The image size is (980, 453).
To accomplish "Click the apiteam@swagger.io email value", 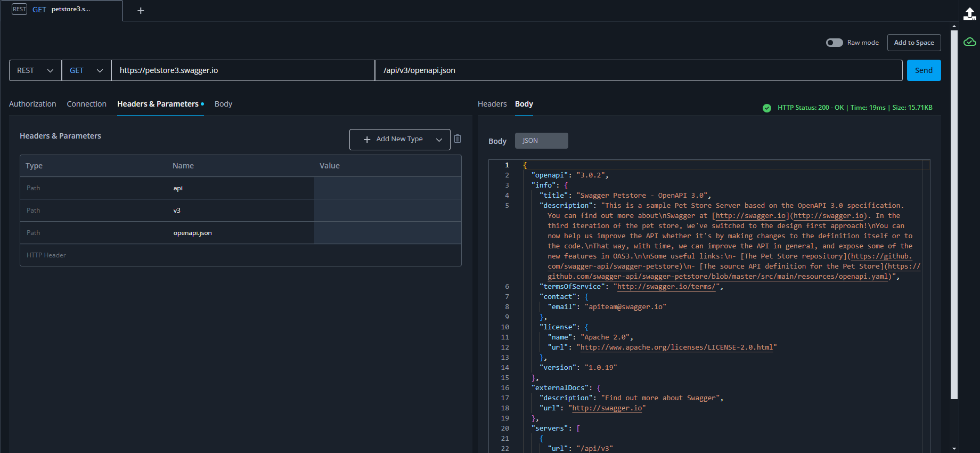I will (x=626, y=307).
